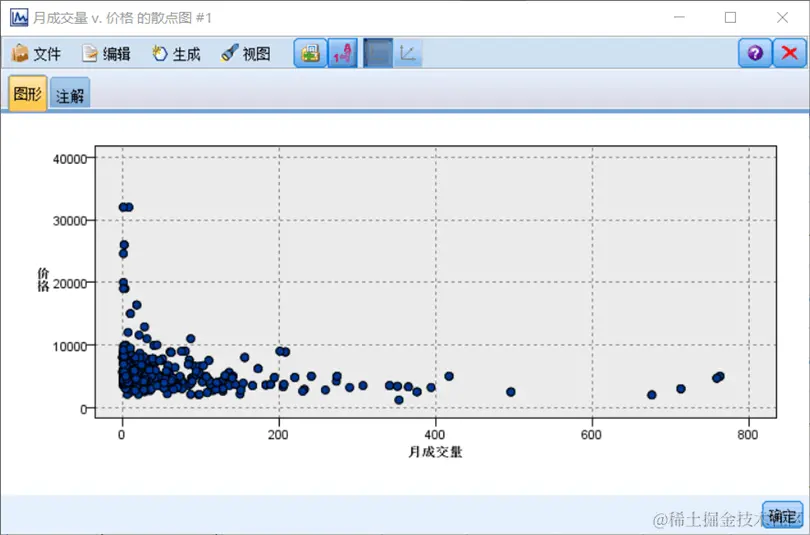Select the data point near 715 月成交量
810x535 pixels.
[681, 389]
